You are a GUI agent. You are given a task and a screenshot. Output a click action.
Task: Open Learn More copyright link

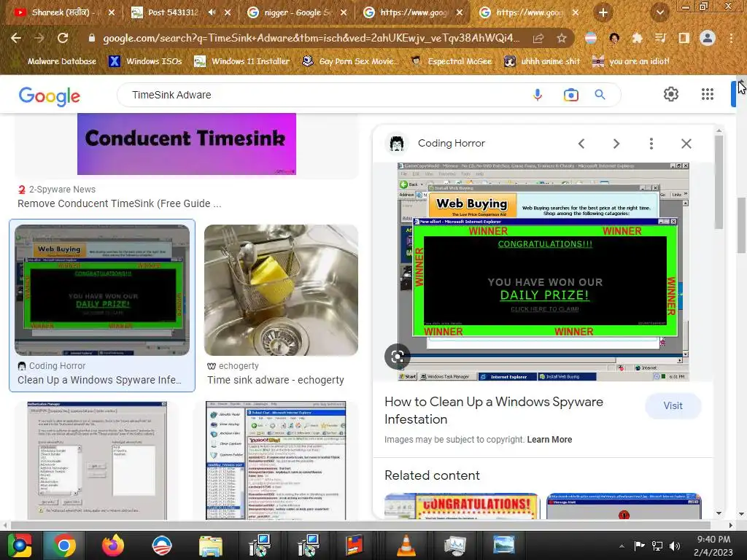pyautogui.click(x=549, y=440)
